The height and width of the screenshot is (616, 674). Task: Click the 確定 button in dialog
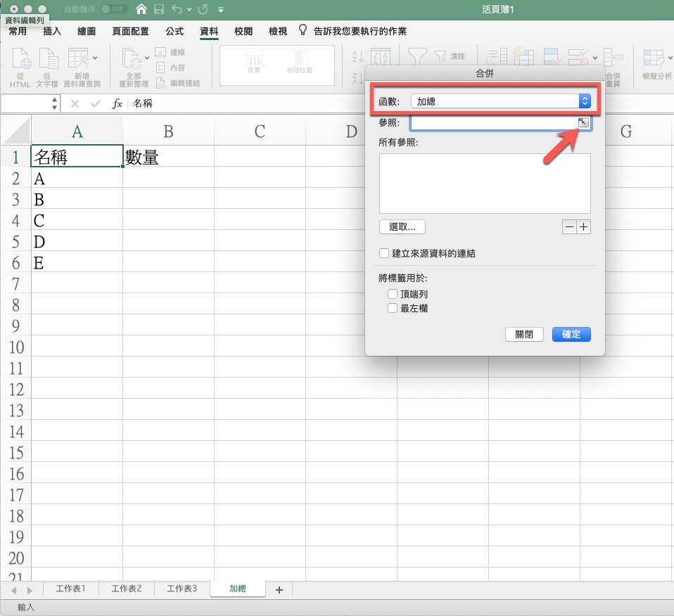tap(571, 334)
